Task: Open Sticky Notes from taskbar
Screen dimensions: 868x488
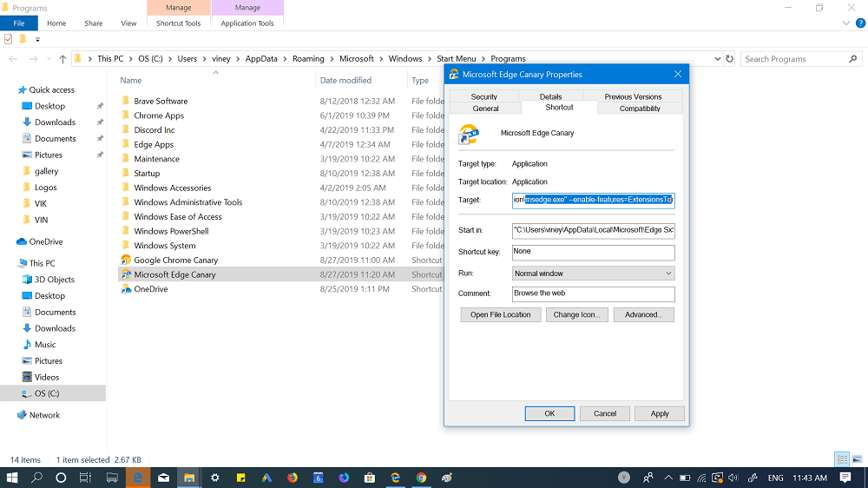Action: [x=240, y=478]
